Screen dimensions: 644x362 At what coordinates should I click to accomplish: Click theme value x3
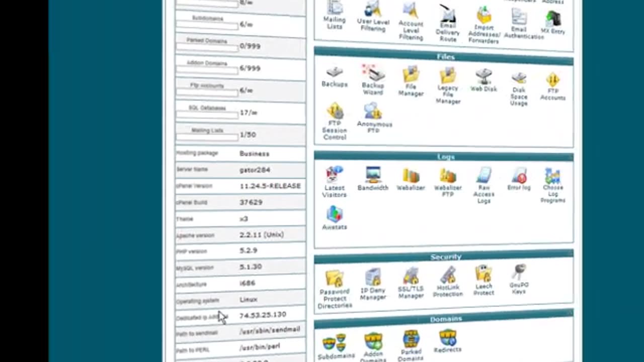pyautogui.click(x=244, y=219)
